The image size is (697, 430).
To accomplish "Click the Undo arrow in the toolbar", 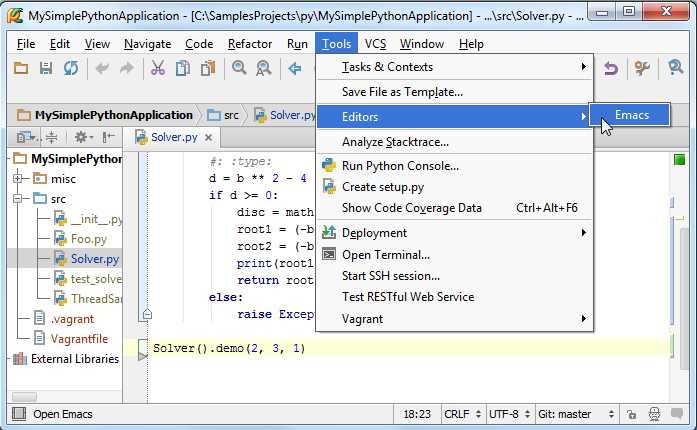I will pos(102,68).
